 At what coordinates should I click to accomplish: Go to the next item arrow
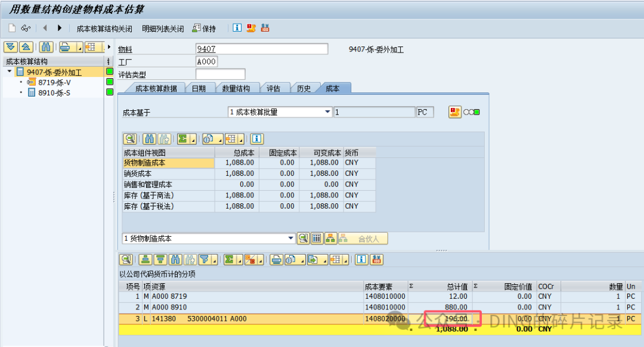coord(60,28)
